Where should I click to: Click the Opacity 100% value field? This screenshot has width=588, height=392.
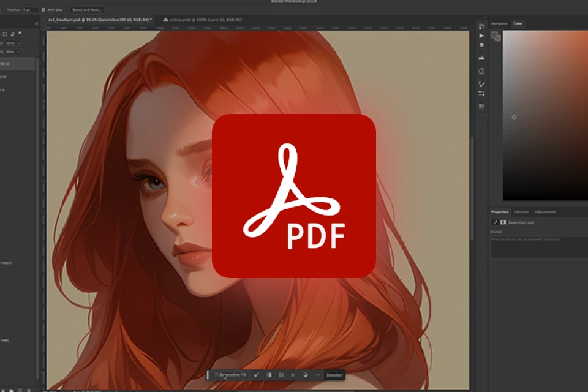(x=10, y=43)
